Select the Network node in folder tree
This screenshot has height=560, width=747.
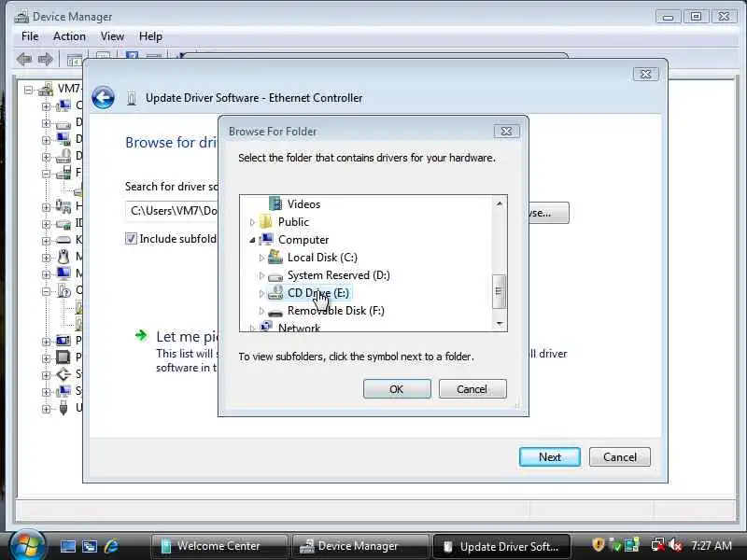tap(299, 328)
